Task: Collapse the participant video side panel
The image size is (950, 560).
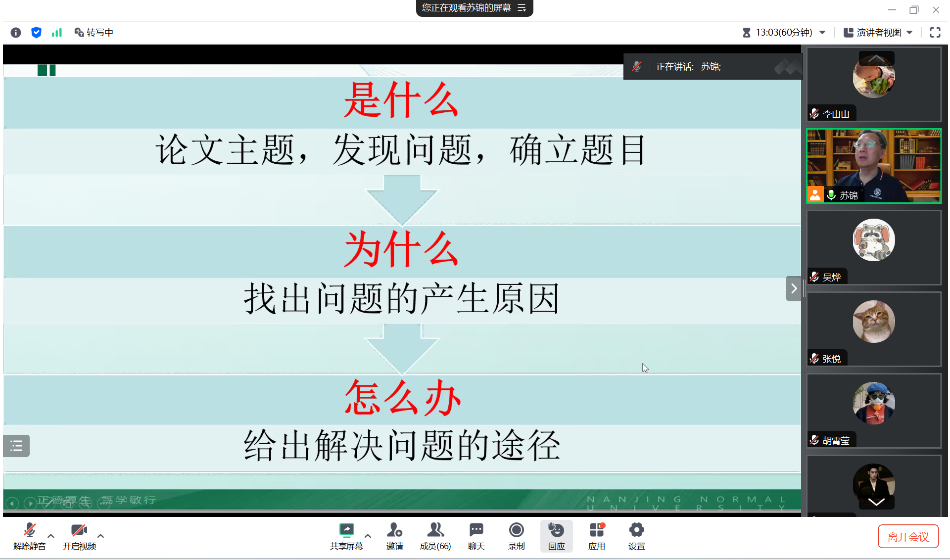Action: coord(794,288)
